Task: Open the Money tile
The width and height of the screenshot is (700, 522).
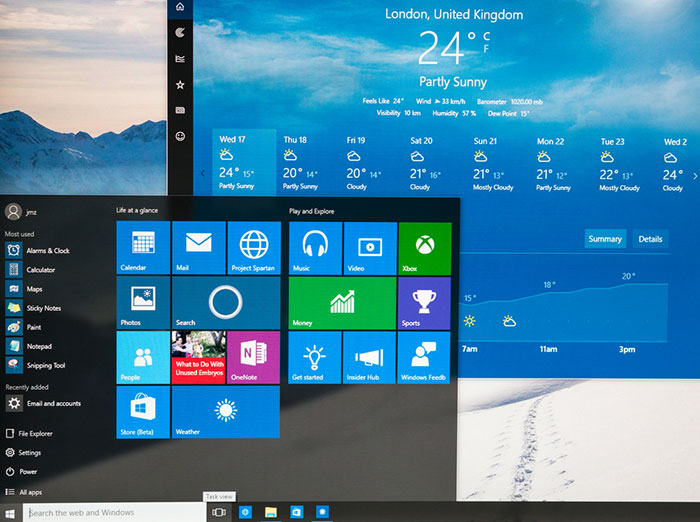Action: [x=342, y=303]
